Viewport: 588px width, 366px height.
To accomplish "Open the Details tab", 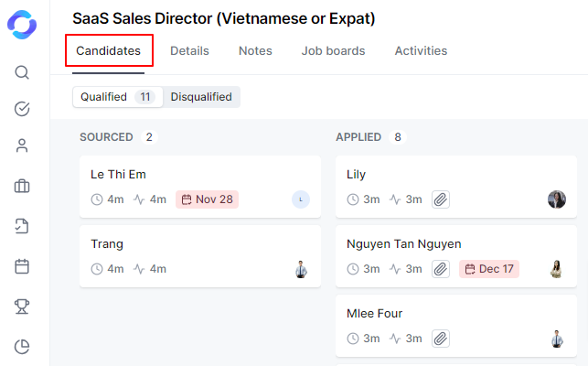I will pyautogui.click(x=189, y=51).
